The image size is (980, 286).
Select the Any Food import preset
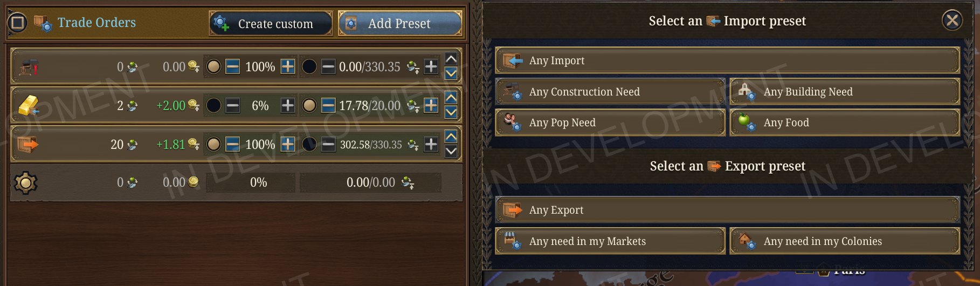pyautogui.click(x=845, y=122)
